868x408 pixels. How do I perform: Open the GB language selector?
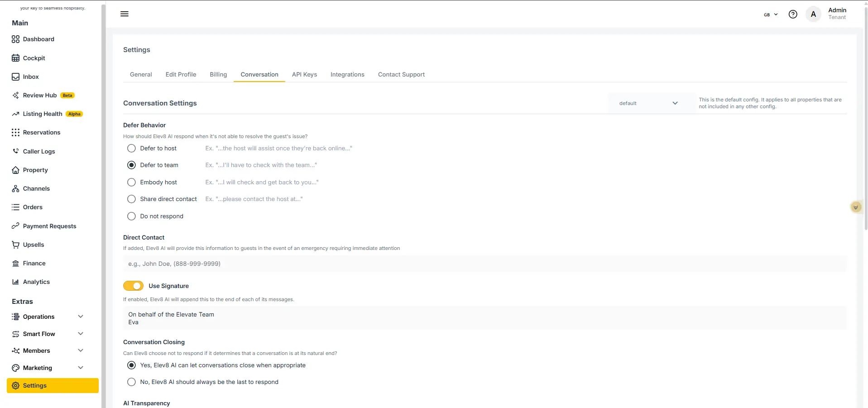771,14
